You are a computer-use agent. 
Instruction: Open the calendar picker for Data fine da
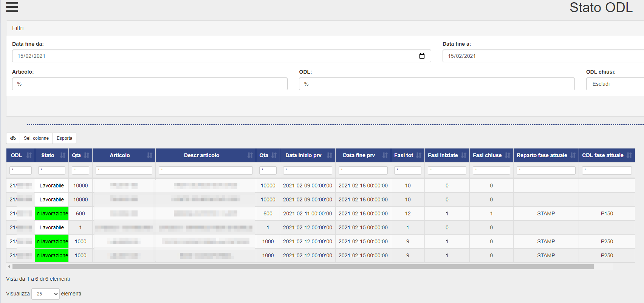click(422, 56)
